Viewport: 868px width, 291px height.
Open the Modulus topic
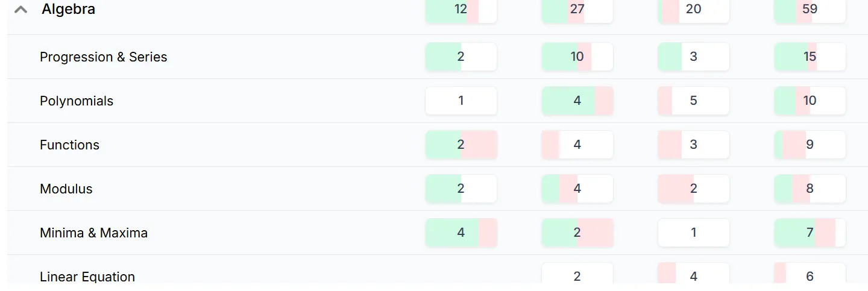pos(66,189)
